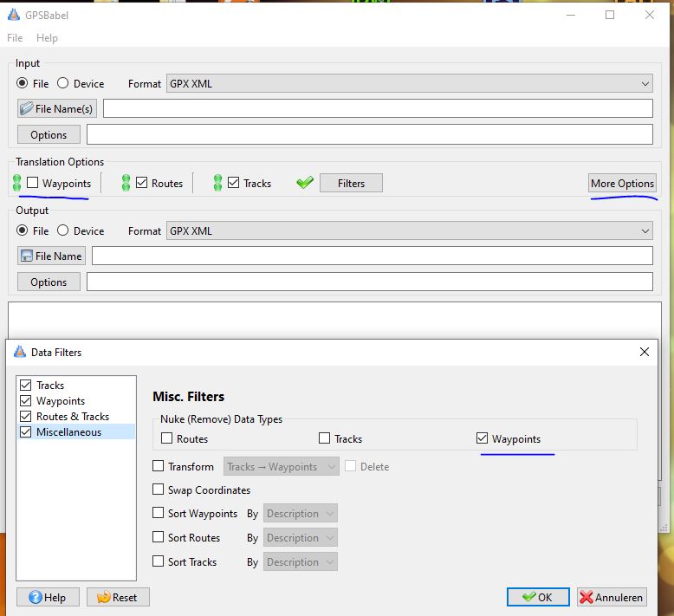Click the Reset button
The image size is (674, 616).
(x=118, y=597)
